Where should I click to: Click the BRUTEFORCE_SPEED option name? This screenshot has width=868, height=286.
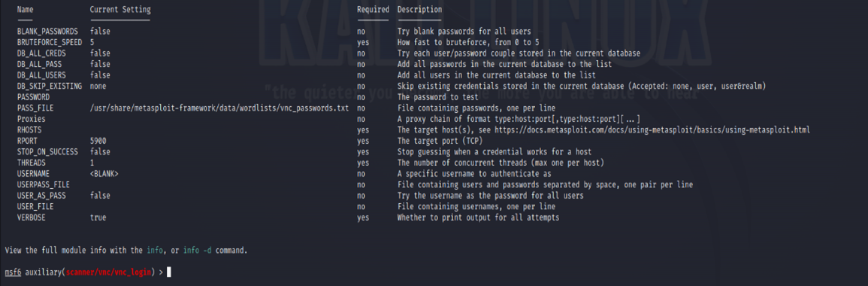(50, 42)
